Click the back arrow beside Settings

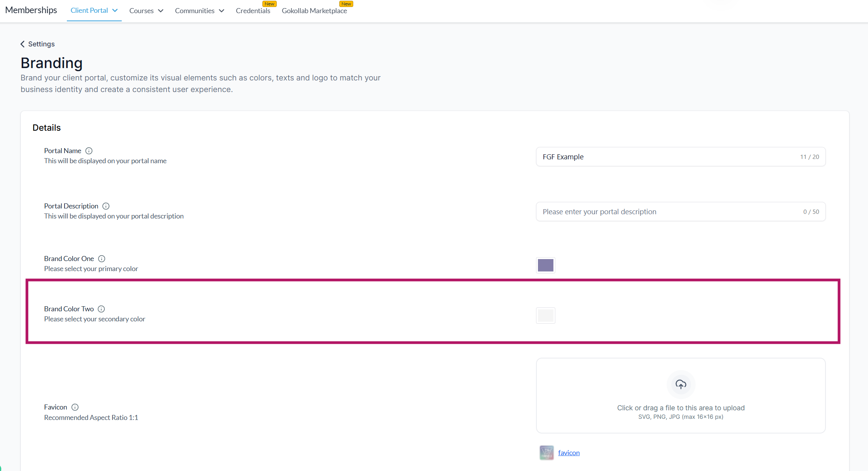[x=22, y=44]
